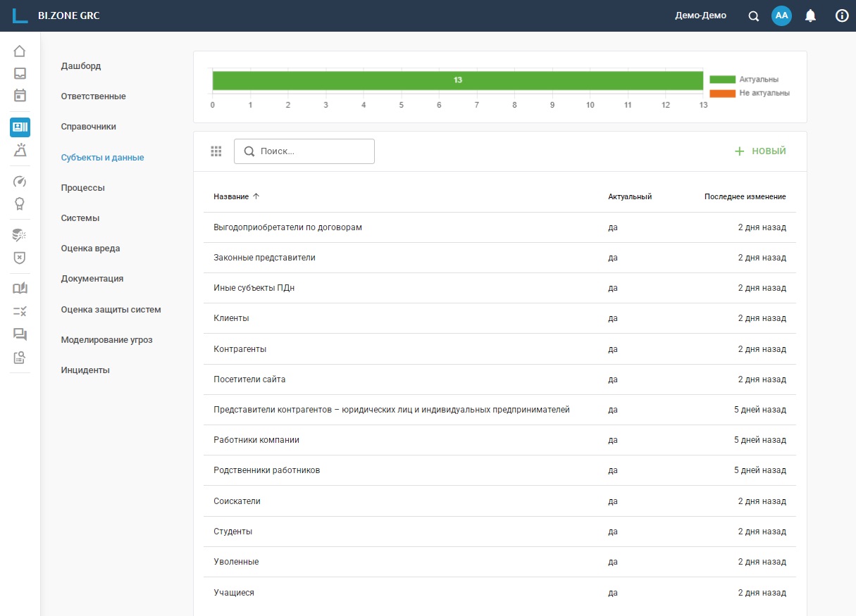Image resolution: width=856 pixels, height=616 pixels.
Task: Click the chat bubbles sidebar icon
Action: 20,334
